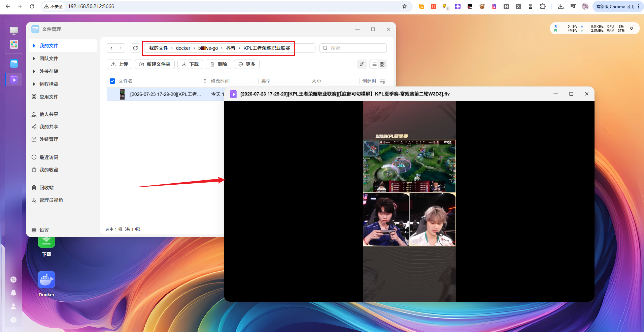
Task: Expand the 团队文件 tree node
Action: pos(34,59)
